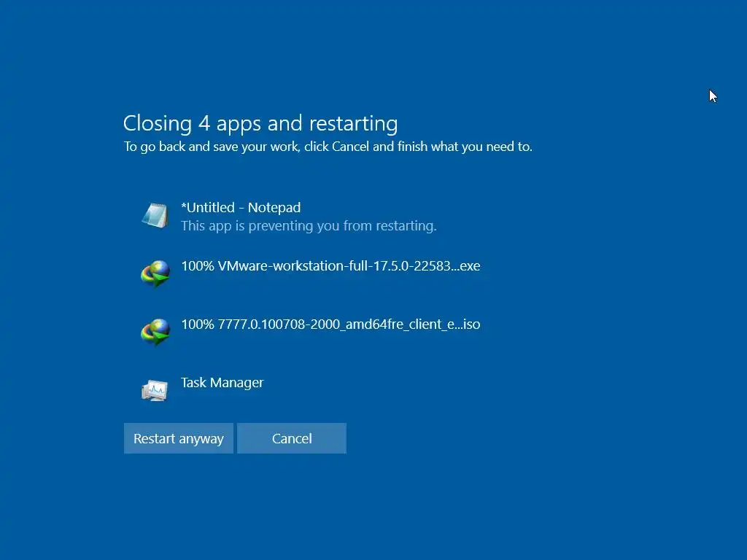747x560 pixels.
Task: Choose Restart anyway
Action: tap(179, 438)
